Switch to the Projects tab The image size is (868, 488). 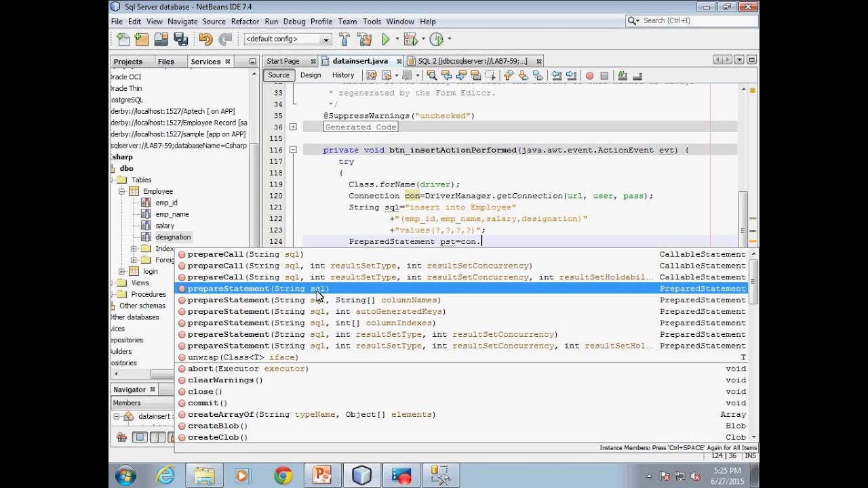(128, 62)
